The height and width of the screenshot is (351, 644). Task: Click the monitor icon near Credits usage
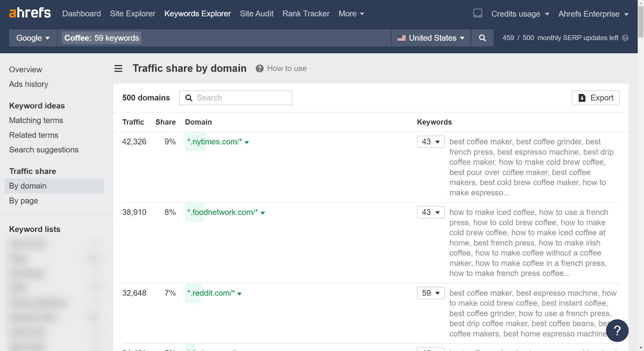click(x=478, y=13)
